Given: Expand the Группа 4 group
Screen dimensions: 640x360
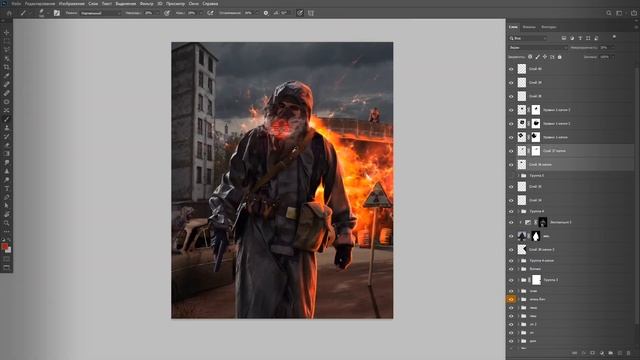Looking at the screenshot, I should [519, 211].
